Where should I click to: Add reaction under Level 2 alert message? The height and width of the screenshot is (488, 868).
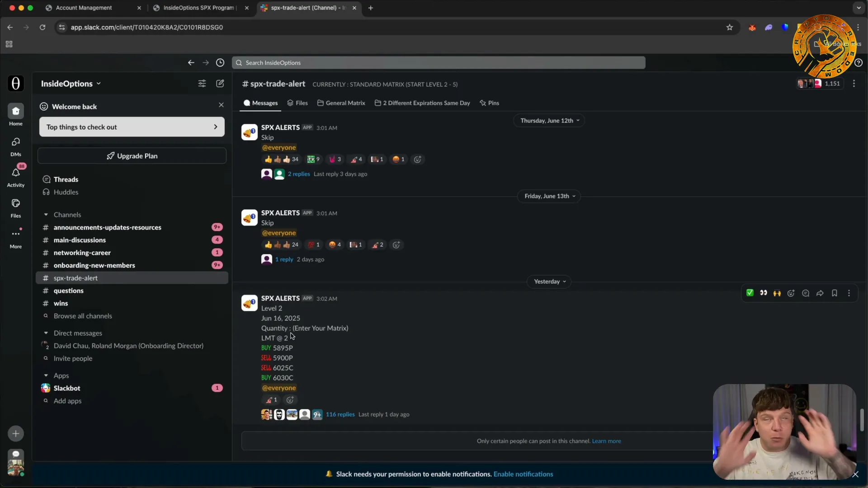pos(290,400)
